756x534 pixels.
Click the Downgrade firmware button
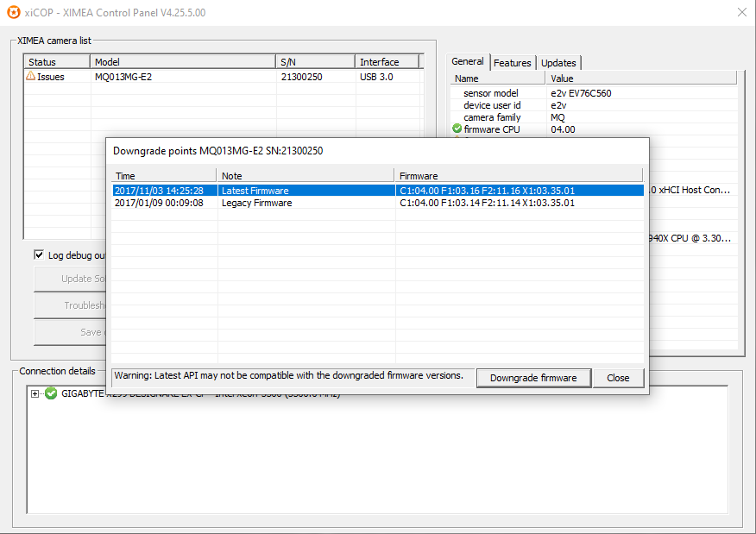click(x=533, y=378)
